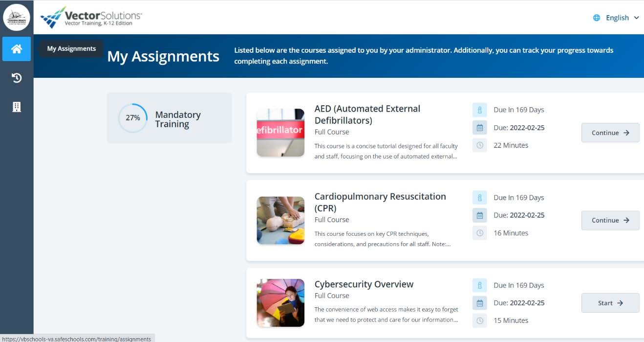Click the calendar icon for AED course
Image resolution: width=644 pixels, height=342 pixels.
(480, 128)
